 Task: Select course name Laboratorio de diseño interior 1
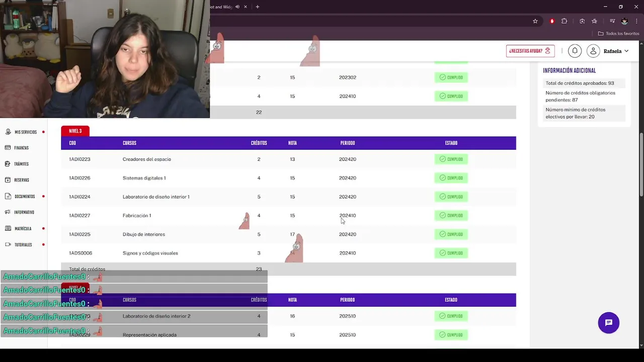tap(156, 197)
